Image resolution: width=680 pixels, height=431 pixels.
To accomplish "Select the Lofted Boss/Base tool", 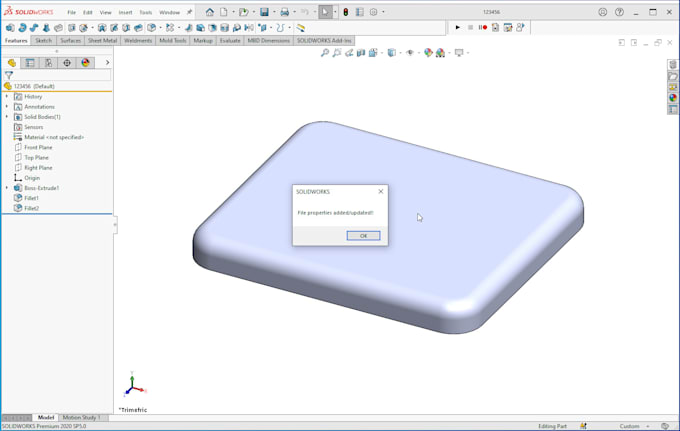I will [x=46, y=28].
